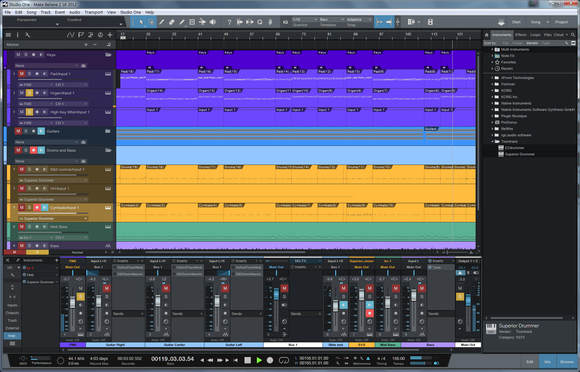The width and height of the screenshot is (580, 372).
Task: Toggle the Mix view button
Action: (x=548, y=362)
